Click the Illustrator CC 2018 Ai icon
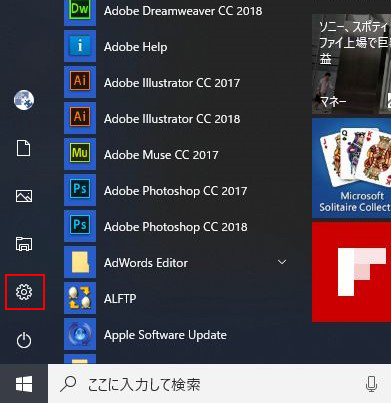Screen dimensions: 391x403 80,118
